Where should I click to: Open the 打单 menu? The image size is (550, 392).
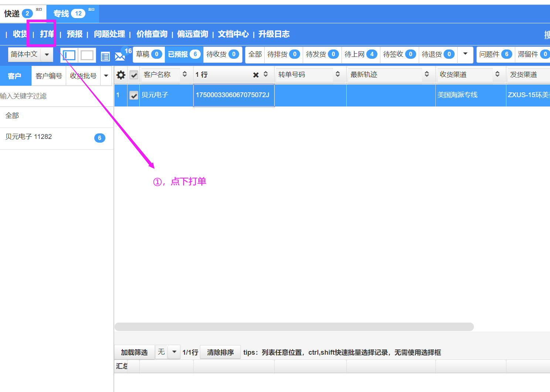pyautogui.click(x=47, y=34)
